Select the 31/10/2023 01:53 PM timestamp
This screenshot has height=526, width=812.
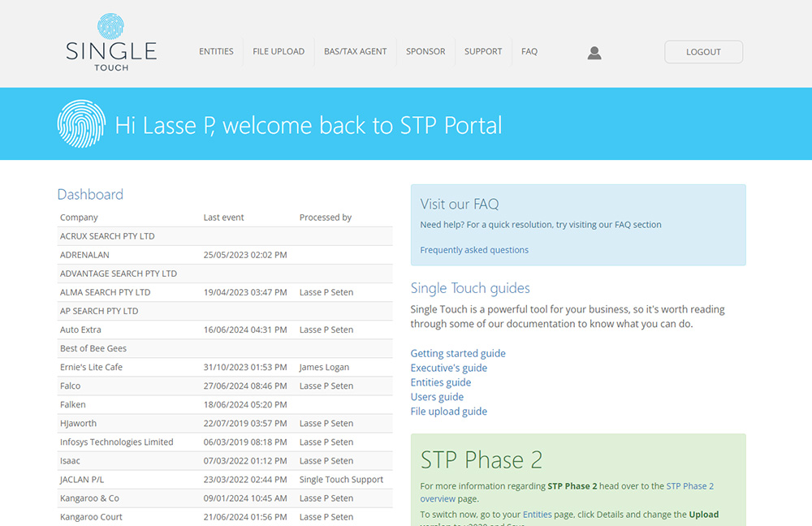(x=245, y=367)
